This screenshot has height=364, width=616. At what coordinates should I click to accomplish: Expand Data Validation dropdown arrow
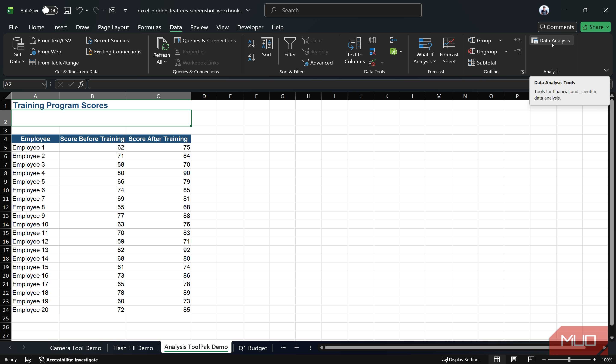382,63
